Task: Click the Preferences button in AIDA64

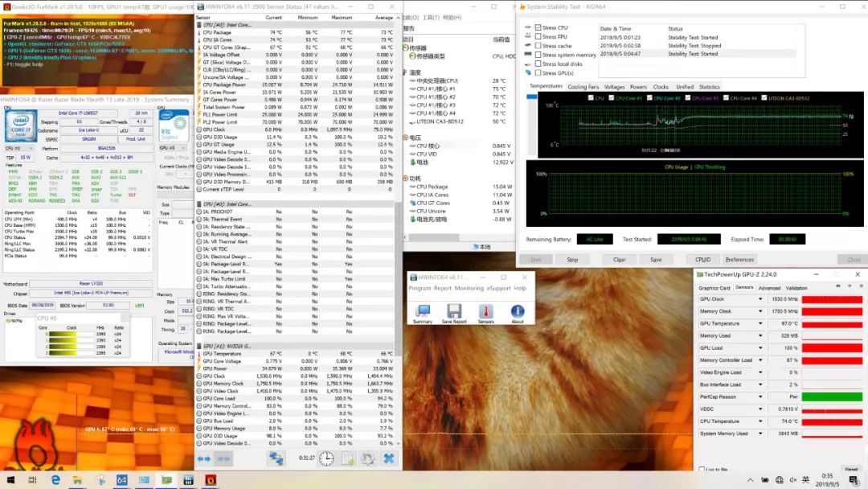Action: (x=739, y=260)
